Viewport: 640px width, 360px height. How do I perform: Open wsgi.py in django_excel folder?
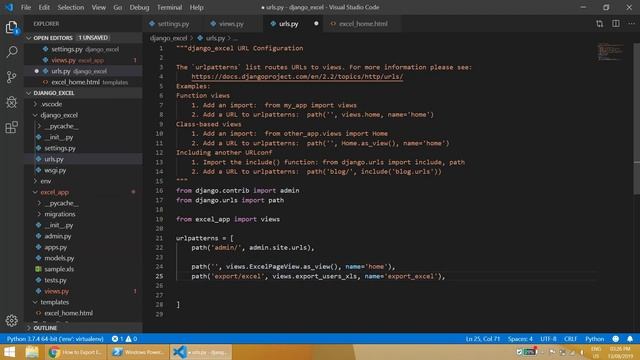[83, 170]
